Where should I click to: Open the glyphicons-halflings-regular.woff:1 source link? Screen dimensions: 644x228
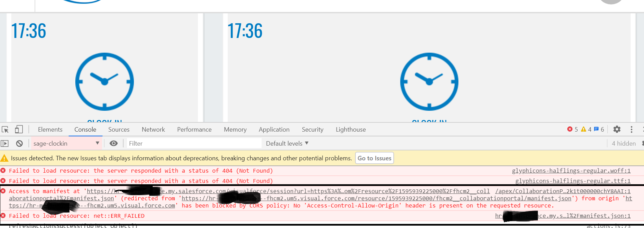pyautogui.click(x=571, y=171)
